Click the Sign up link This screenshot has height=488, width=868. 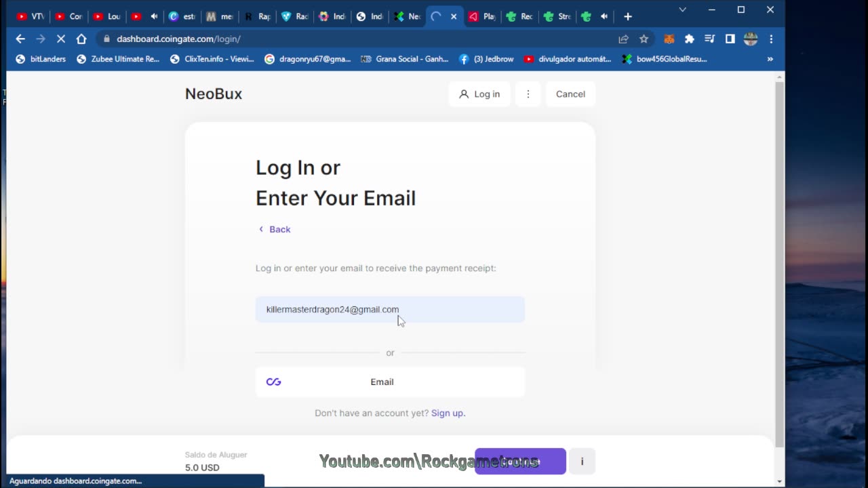[x=448, y=413]
